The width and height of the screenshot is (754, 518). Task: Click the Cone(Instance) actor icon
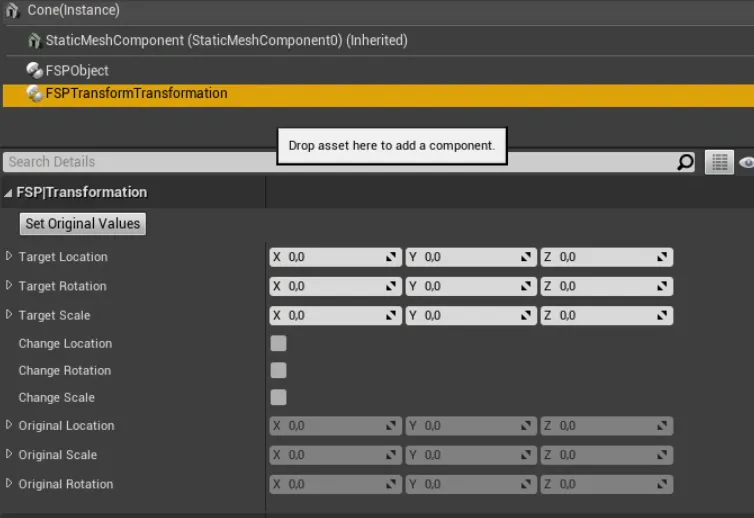13,10
